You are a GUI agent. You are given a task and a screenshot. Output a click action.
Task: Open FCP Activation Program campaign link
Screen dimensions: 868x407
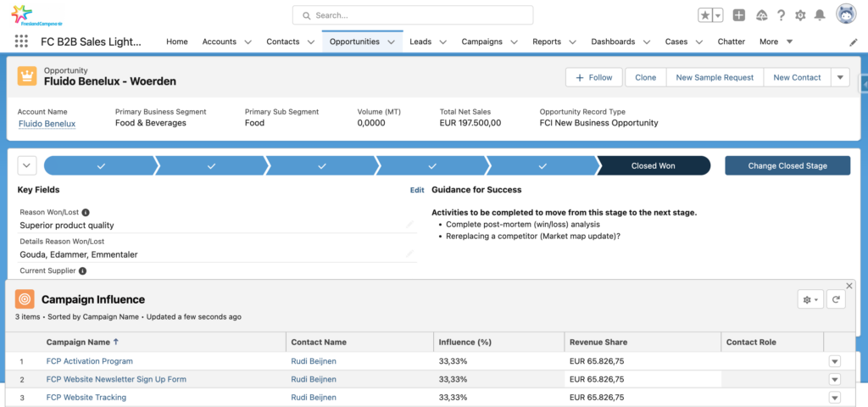[90, 361]
